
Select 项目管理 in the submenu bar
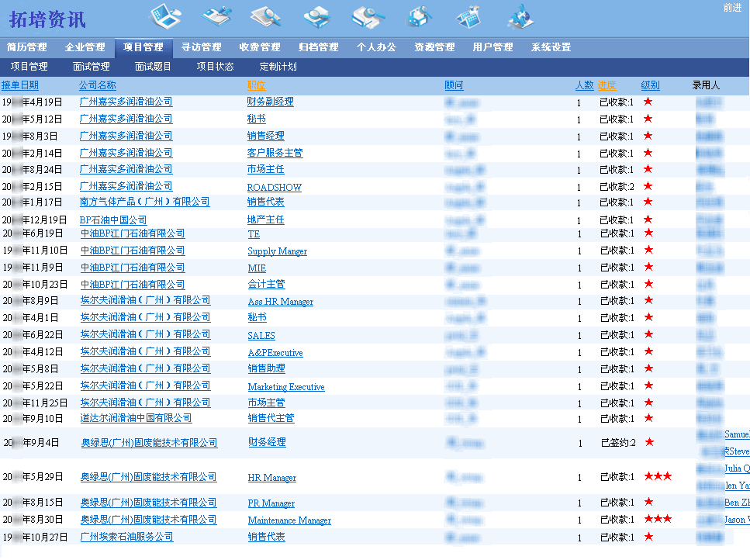(x=29, y=67)
